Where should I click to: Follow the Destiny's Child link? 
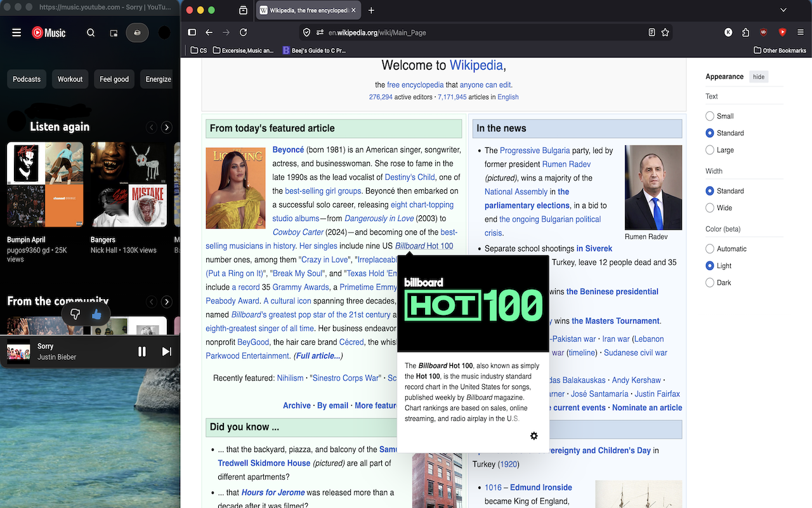(410, 177)
